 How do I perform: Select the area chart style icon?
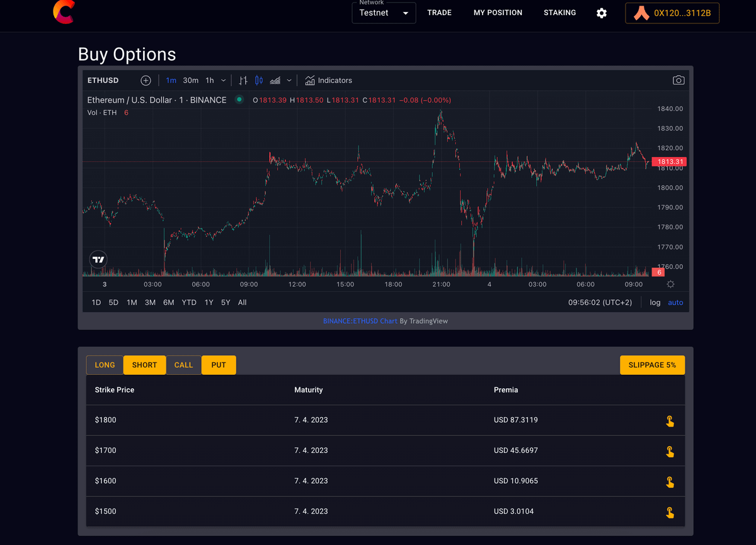click(275, 81)
